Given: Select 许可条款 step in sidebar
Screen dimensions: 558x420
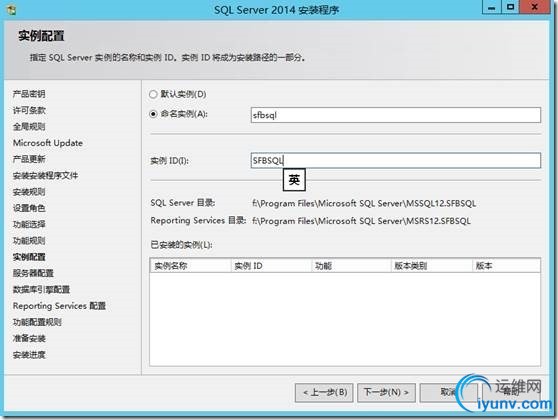Looking at the screenshot, I should 29,110.
